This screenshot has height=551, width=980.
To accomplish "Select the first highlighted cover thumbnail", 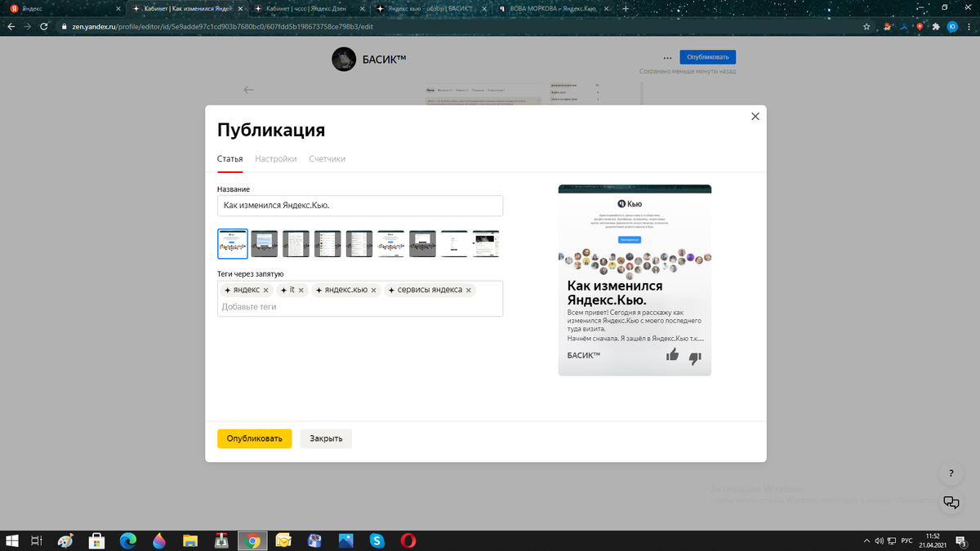I will coord(233,243).
